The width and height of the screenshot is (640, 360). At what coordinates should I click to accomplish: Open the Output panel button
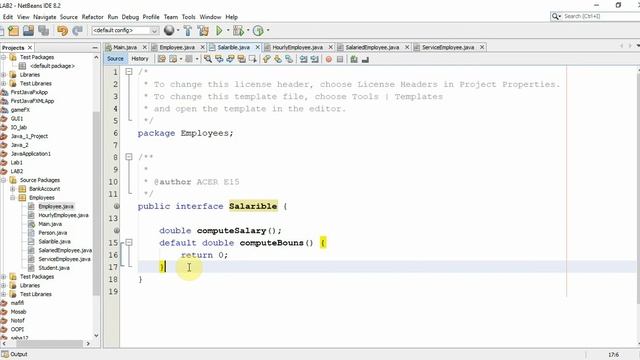(15, 354)
